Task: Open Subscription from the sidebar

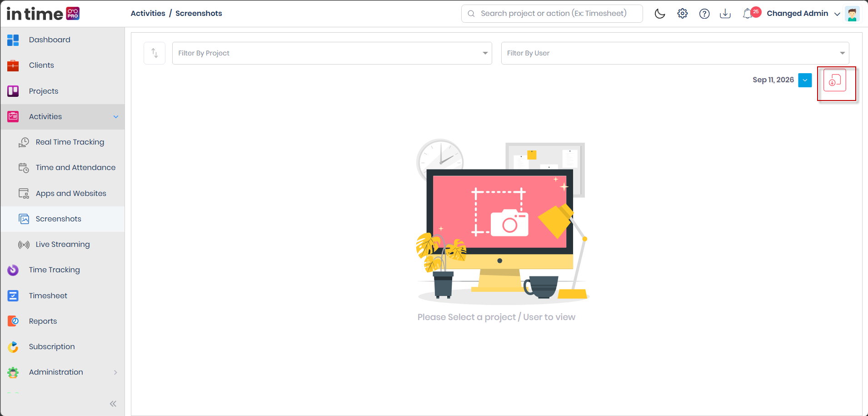Action: tap(63, 346)
